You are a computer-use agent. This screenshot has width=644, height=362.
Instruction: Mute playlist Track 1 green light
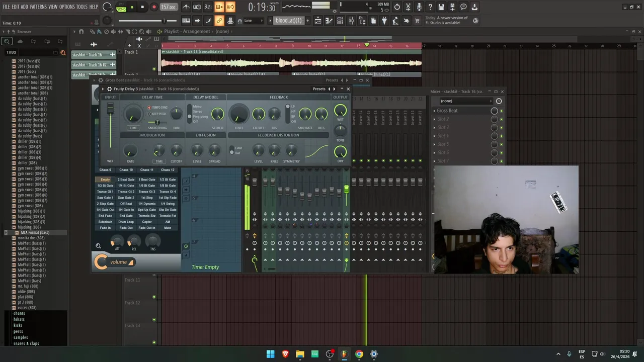click(154, 69)
